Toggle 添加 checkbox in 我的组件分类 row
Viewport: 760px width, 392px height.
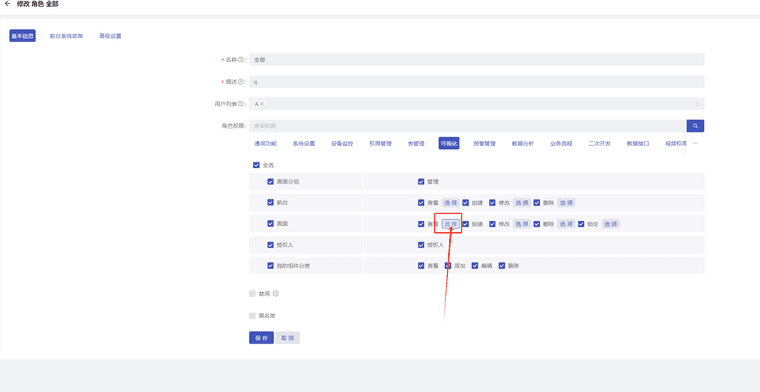tap(448, 266)
